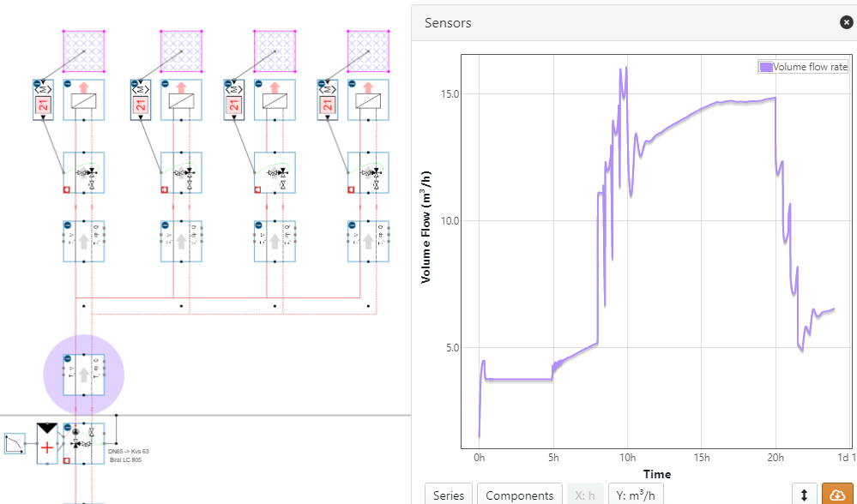Viewport: 857px width, 504px height.
Task: Click the heating curve block icon
Action: pos(15,443)
